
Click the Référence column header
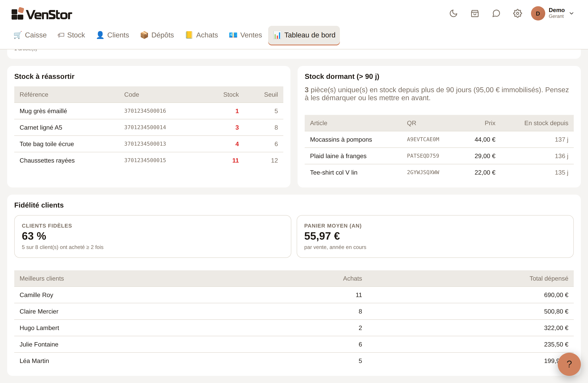coord(34,95)
